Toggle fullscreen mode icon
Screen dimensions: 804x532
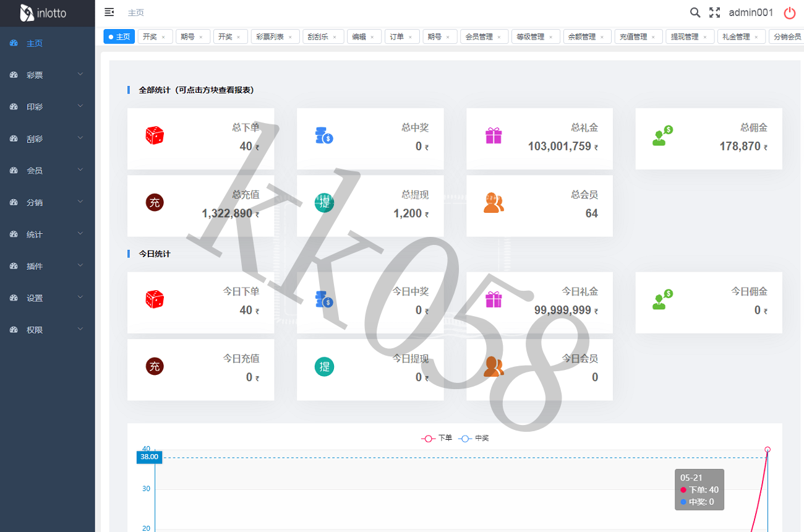click(x=715, y=12)
